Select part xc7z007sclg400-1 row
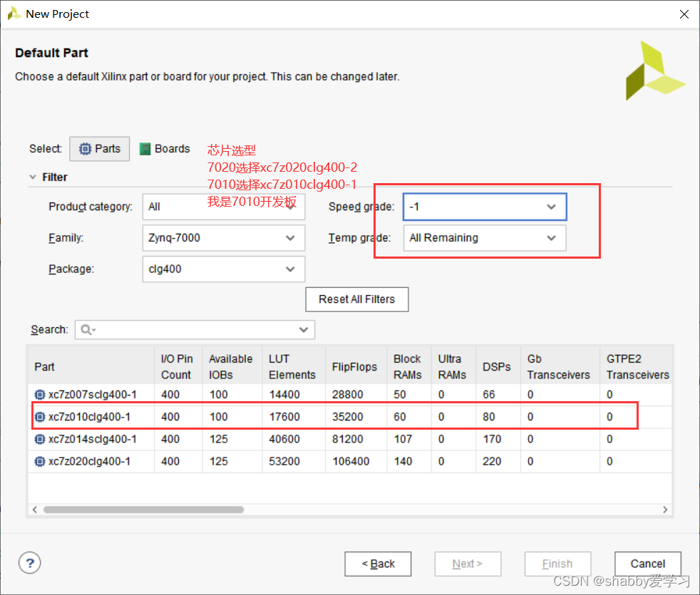Viewport: 700px width, 595px height. click(x=349, y=395)
